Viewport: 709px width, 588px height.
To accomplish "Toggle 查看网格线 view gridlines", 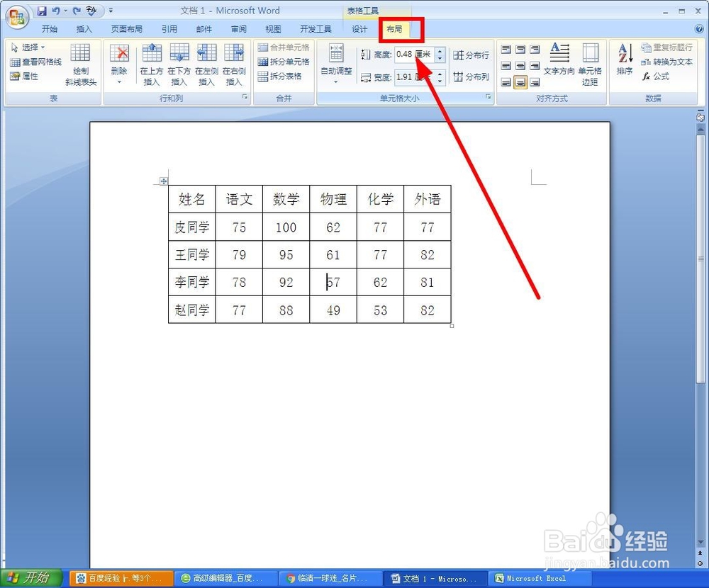I will pyautogui.click(x=35, y=62).
